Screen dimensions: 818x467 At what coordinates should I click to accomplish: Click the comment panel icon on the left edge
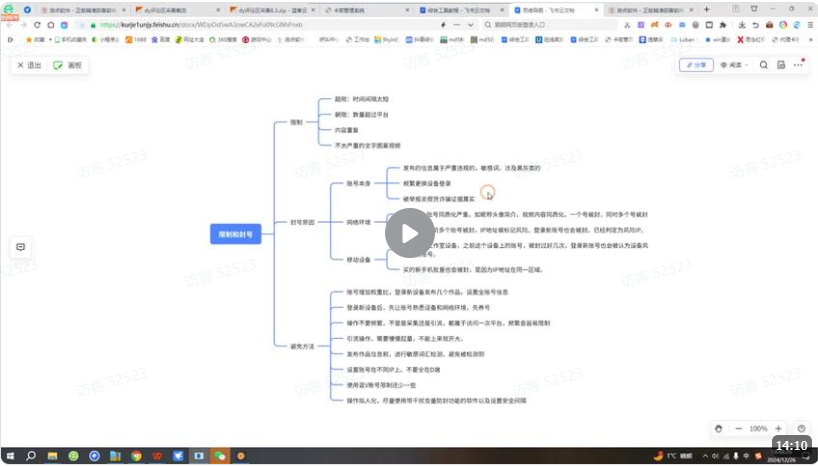click(x=19, y=247)
